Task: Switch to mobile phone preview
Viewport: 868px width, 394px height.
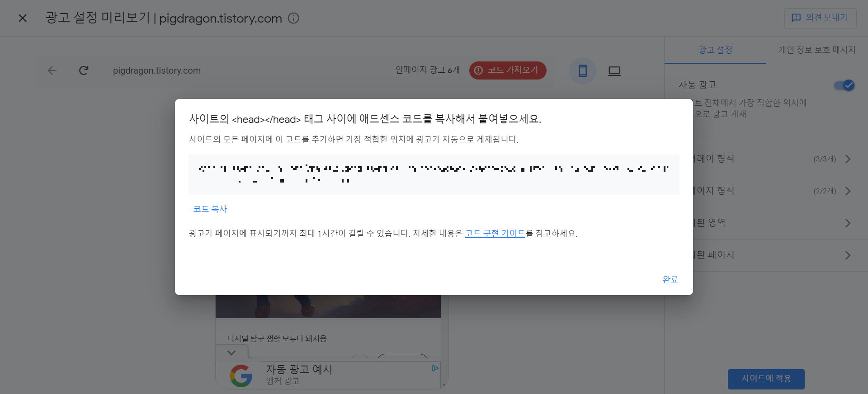Action: [x=583, y=71]
